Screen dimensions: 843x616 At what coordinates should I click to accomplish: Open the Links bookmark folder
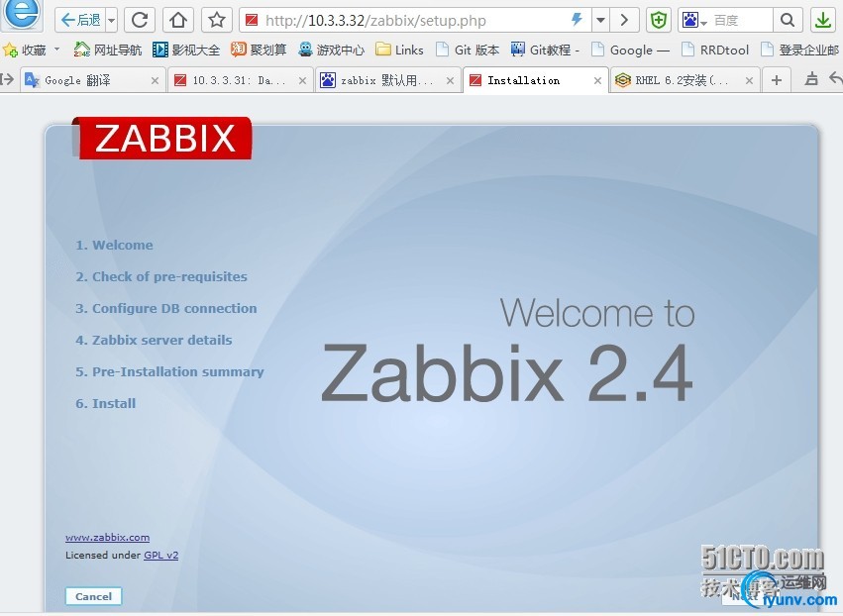(399, 50)
